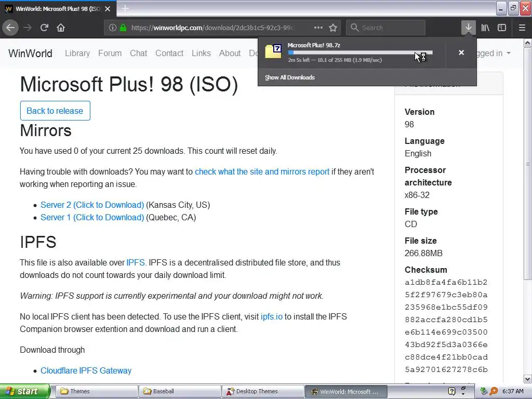Visit the ipfs.io link
The width and height of the screenshot is (532, 399).
[x=271, y=316]
